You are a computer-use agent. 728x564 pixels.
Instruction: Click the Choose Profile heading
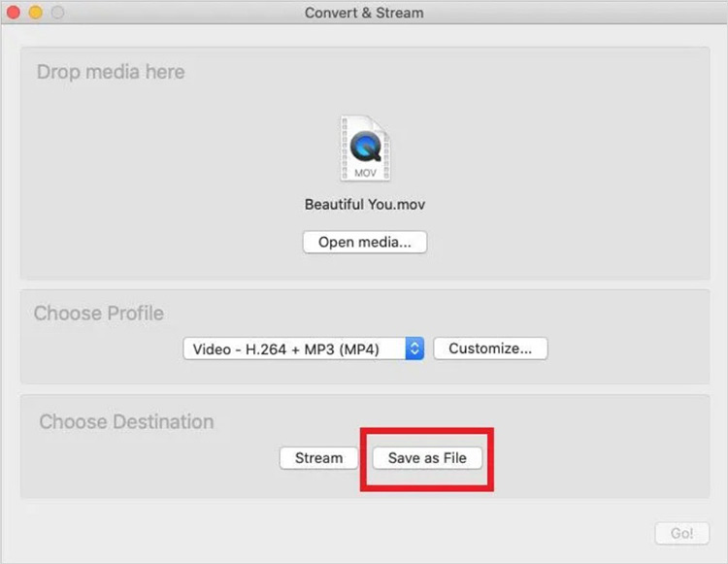pos(99,314)
